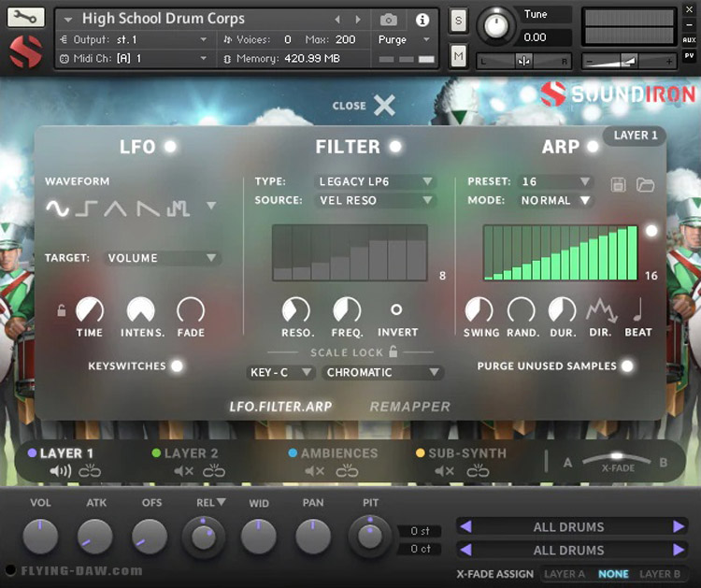
Task: Toggle the arp step graph side button
Action: [x=651, y=231]
